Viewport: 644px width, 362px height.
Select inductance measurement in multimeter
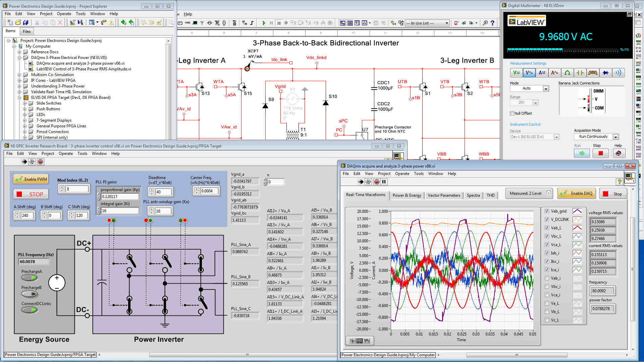[593, 73]
